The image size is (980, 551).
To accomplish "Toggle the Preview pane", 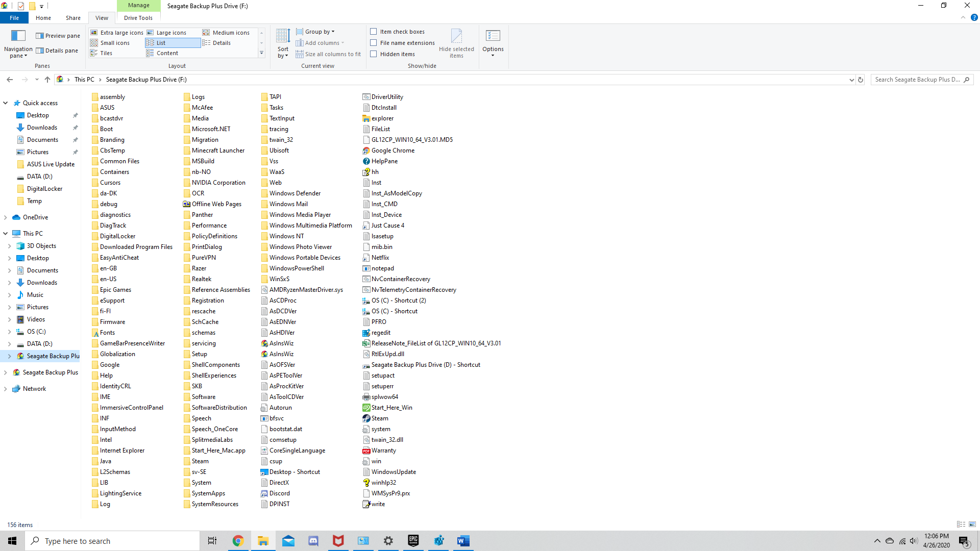I will coord(58,36).
